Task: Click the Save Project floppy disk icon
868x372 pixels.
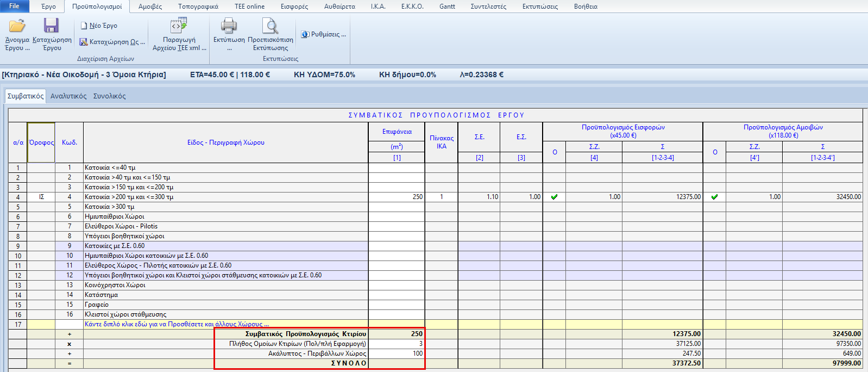Action: [52, 26]
